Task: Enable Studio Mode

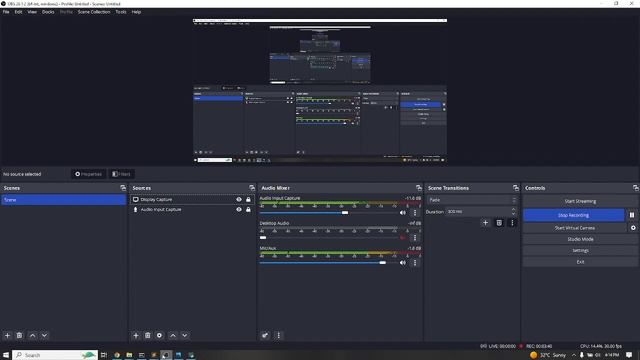Action: [x=580, y=239]
